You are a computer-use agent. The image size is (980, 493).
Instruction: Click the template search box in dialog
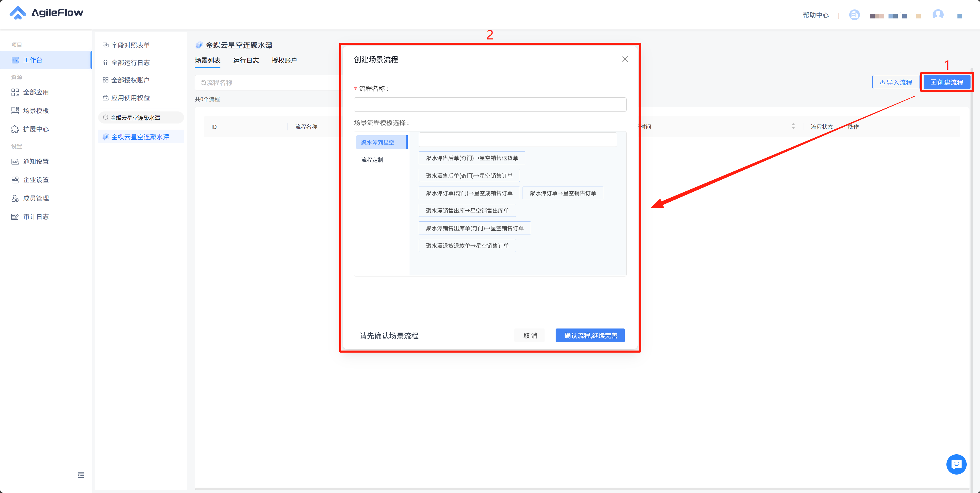[x=518, y=140]
